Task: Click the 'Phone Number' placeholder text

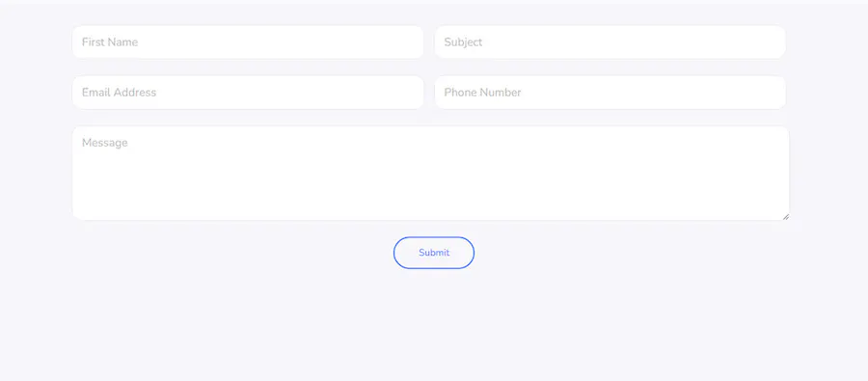Action: coord(482,93)
